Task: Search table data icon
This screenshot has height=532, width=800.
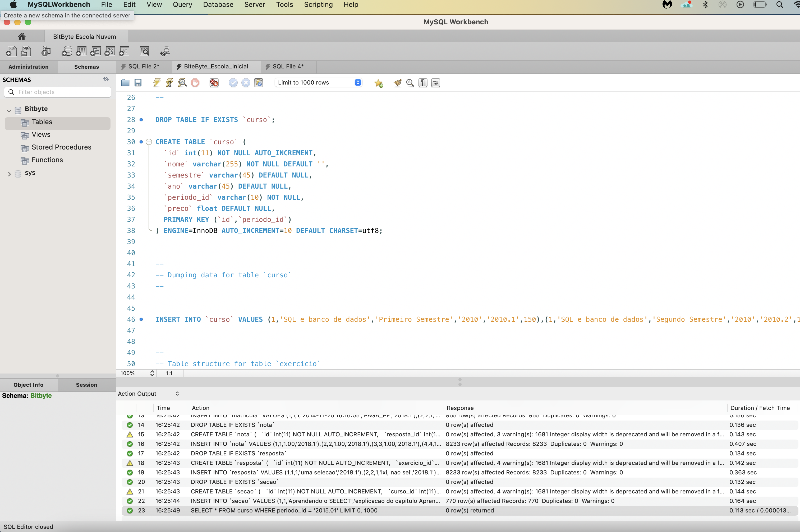Action: (x=145, y=51)
